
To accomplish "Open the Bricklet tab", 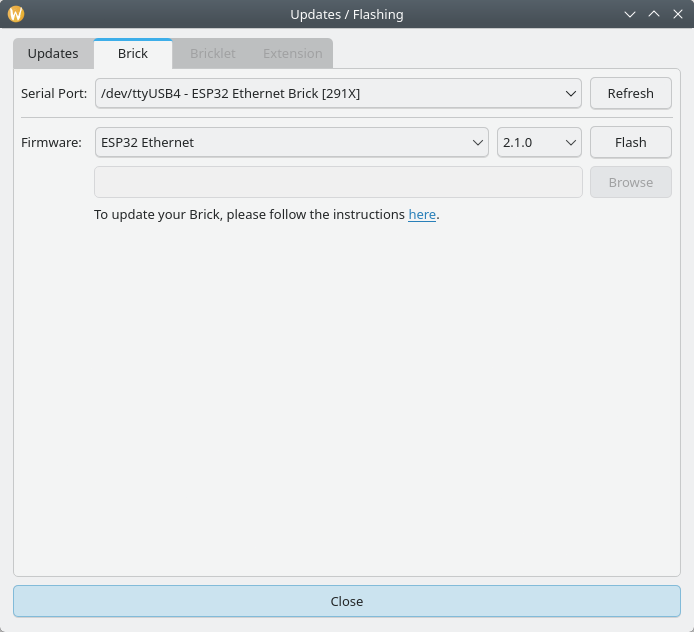I will coord(212,54).
